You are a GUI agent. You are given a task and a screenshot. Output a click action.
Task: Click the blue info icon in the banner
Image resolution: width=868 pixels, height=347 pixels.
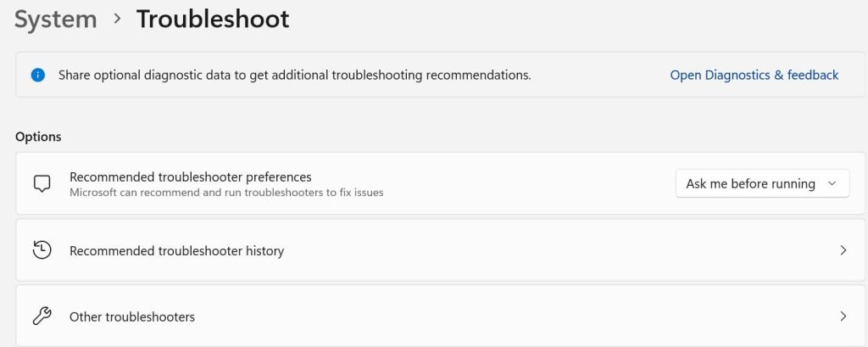[38, 75]
